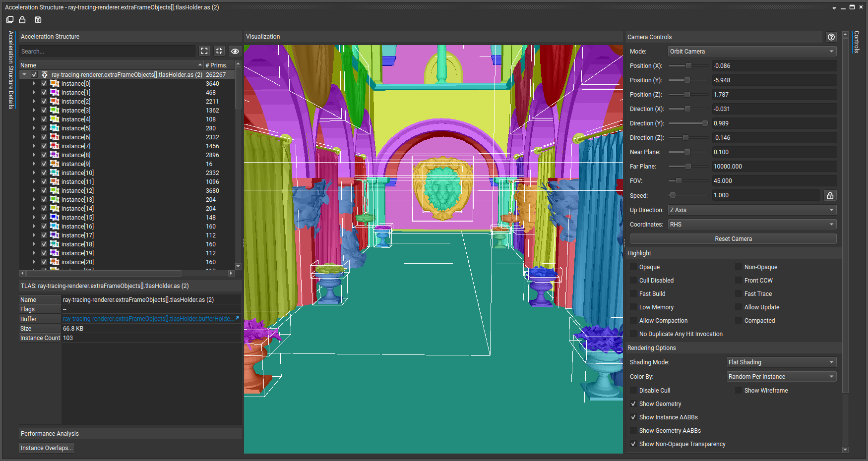Click the clone window icon in top toolbar

point(10,20)
